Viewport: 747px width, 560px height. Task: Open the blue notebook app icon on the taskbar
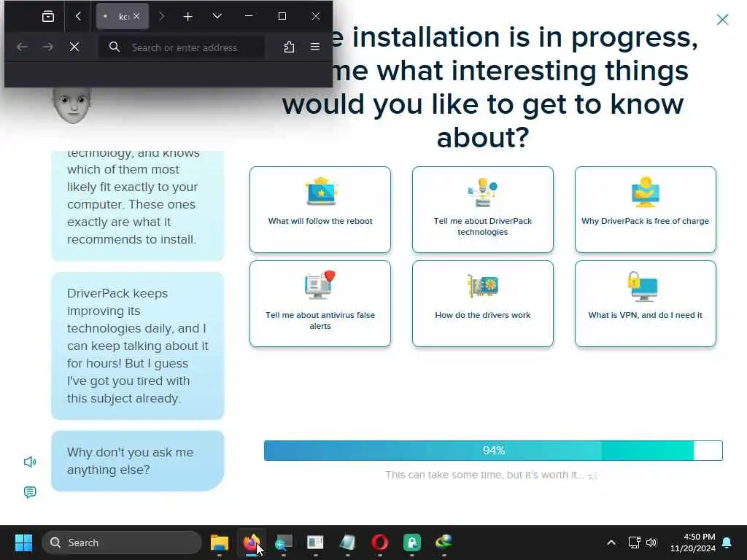(x=347, y=542)
